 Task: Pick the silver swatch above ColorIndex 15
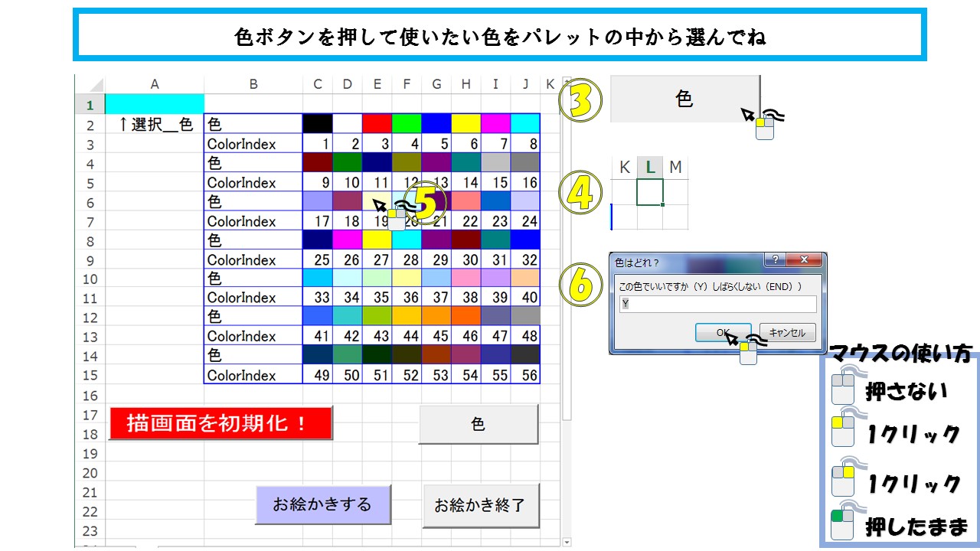pyautogui.click(x=495, y=162)
